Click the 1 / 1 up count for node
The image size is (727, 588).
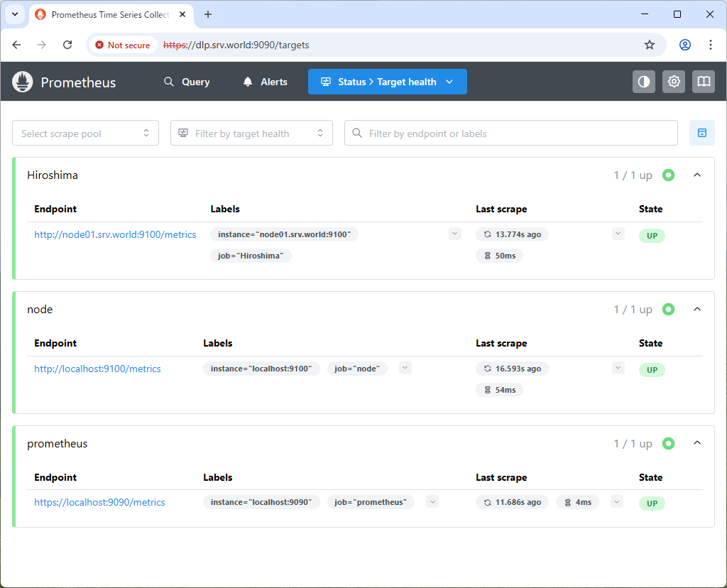tap(633, 310)
